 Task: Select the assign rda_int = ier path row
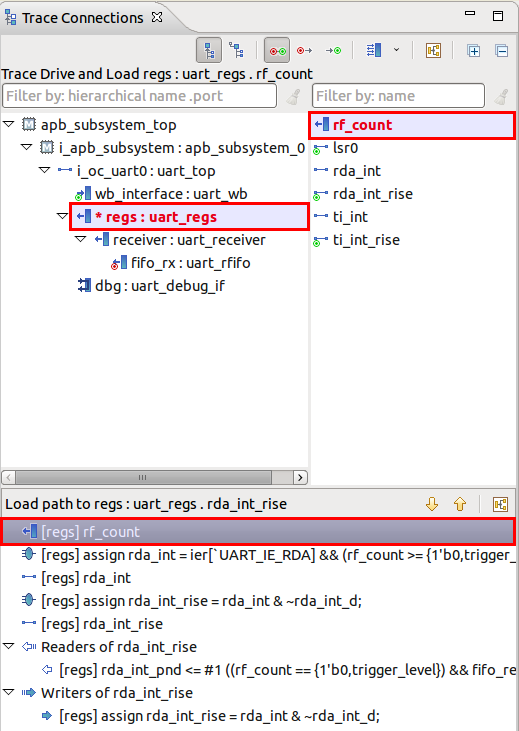[x=259, y=555]
